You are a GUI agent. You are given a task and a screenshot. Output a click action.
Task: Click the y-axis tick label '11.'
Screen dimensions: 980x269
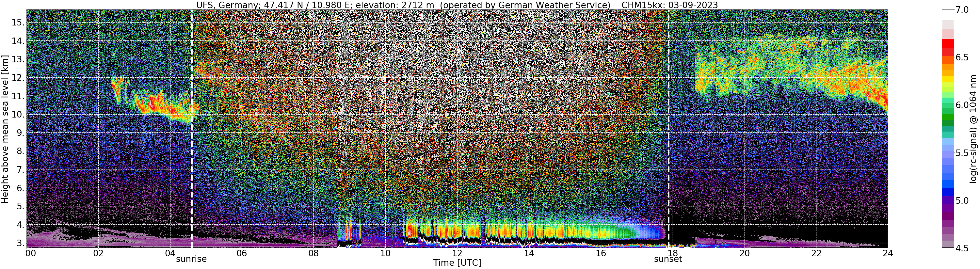(18, 96)
